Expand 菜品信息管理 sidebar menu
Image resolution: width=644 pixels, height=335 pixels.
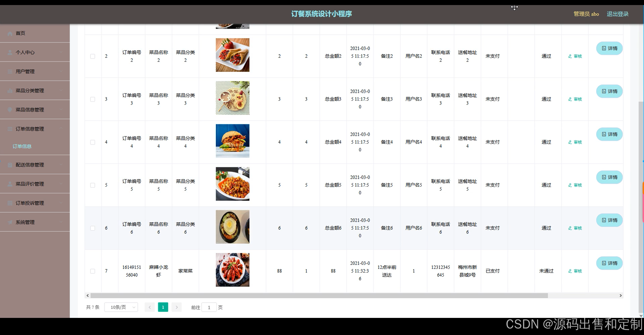(35, 110)
